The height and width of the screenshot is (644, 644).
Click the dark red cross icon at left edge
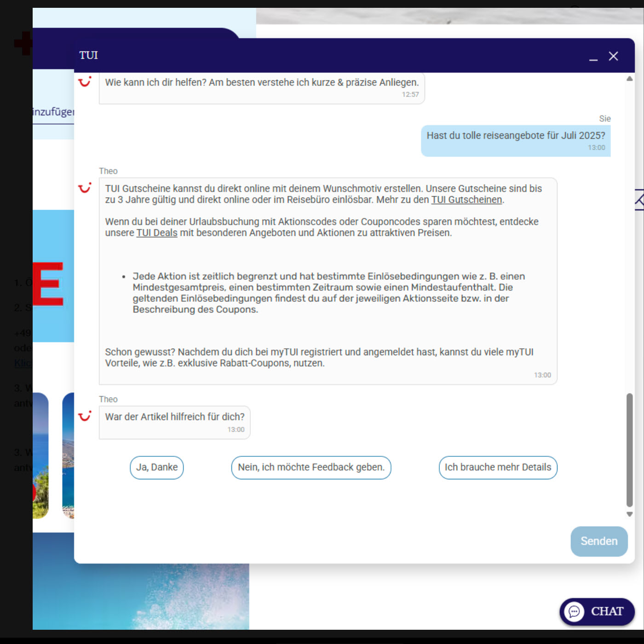[23, 44]
